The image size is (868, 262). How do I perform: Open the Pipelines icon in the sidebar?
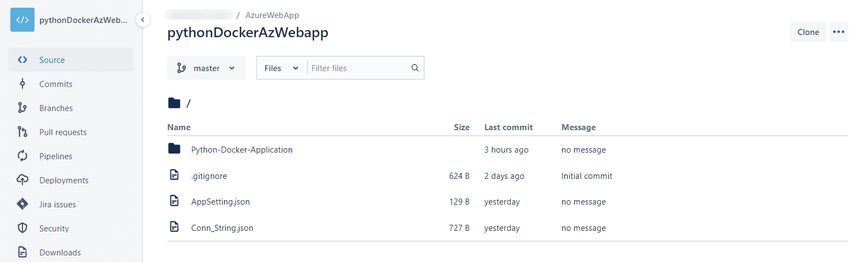22,156
